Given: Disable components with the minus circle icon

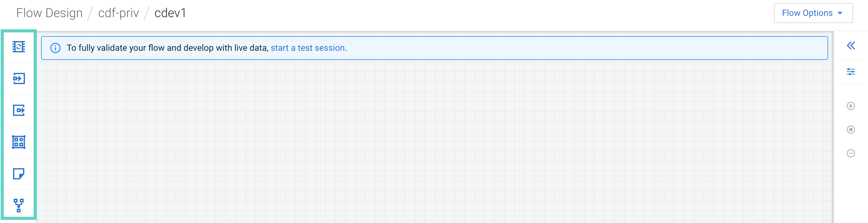Looking at the screenshot, I should coord(851,153).
